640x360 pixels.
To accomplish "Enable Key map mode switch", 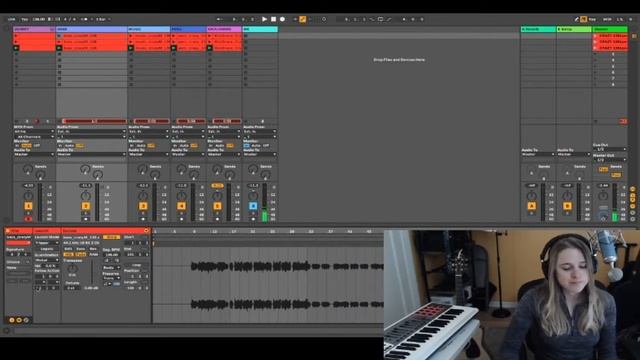I will coord(592,19).
